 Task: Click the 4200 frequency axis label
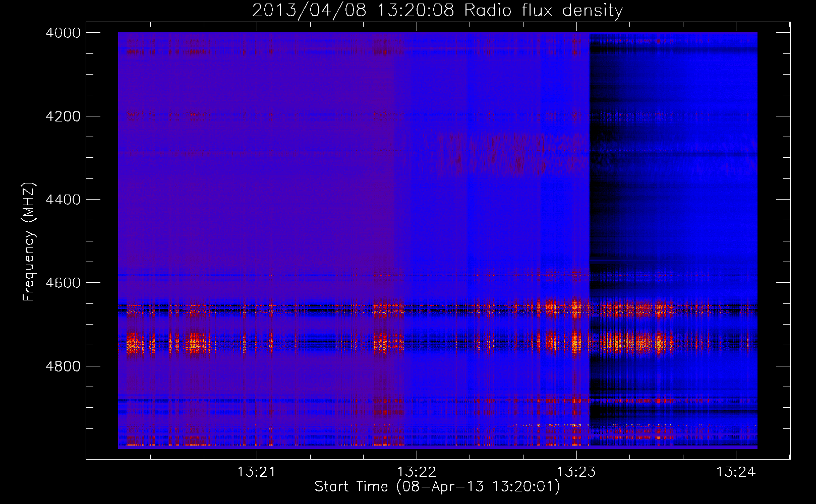click(x=63, y=116)
